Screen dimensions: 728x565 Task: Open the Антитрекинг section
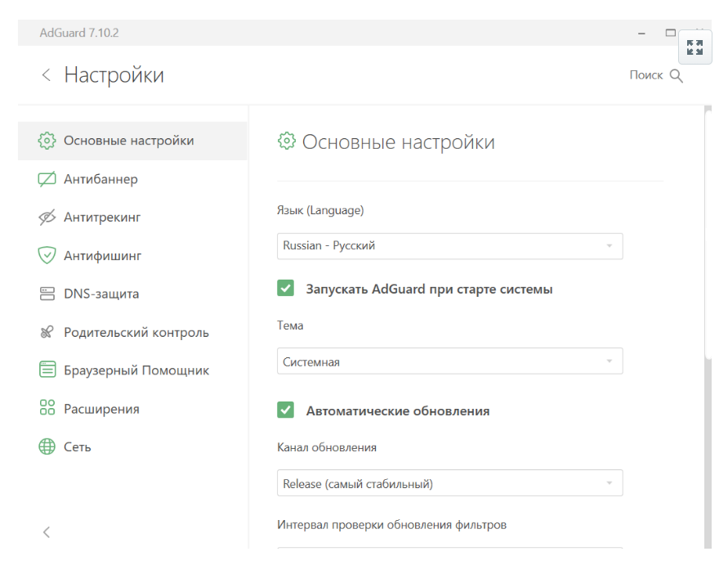[x=132, y=217]
